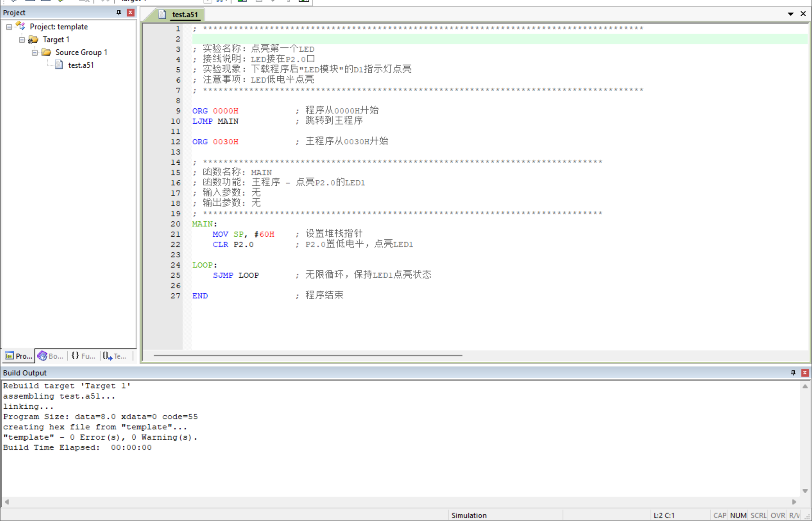Click the NUM status indicator

pyautogui.click(x=738, y=515)
